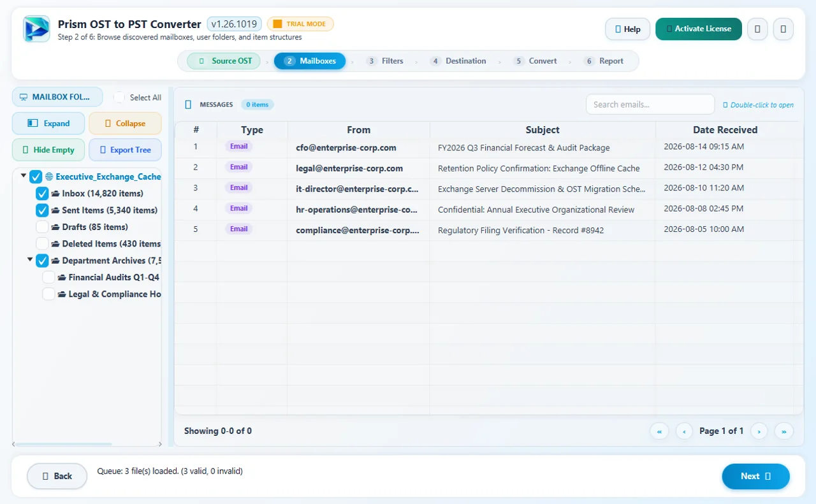This screenshot has height=504, width=816.
Task: Click the Prism app logo icon
Action: click(x=36, y=29)
